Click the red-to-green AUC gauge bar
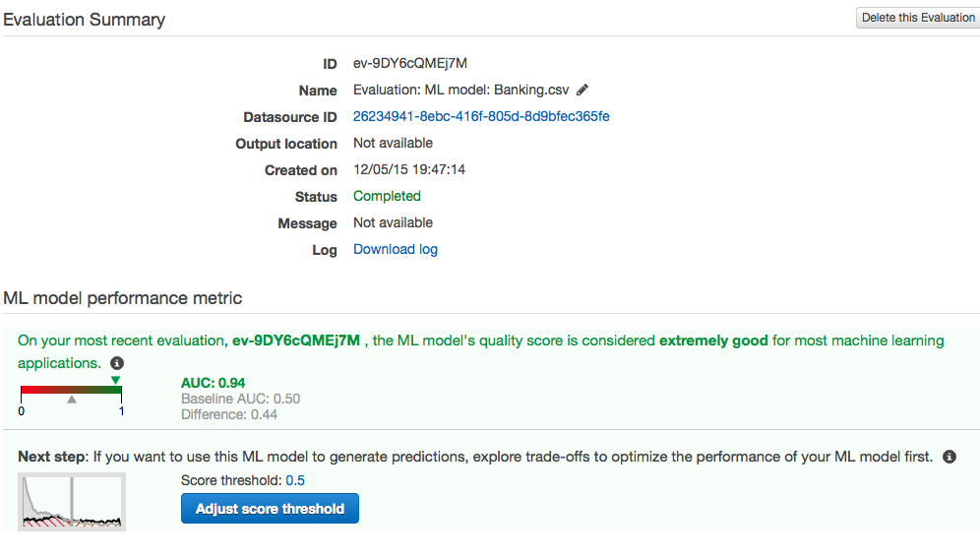Screen dimensions: 980x559 coord(71,390)
